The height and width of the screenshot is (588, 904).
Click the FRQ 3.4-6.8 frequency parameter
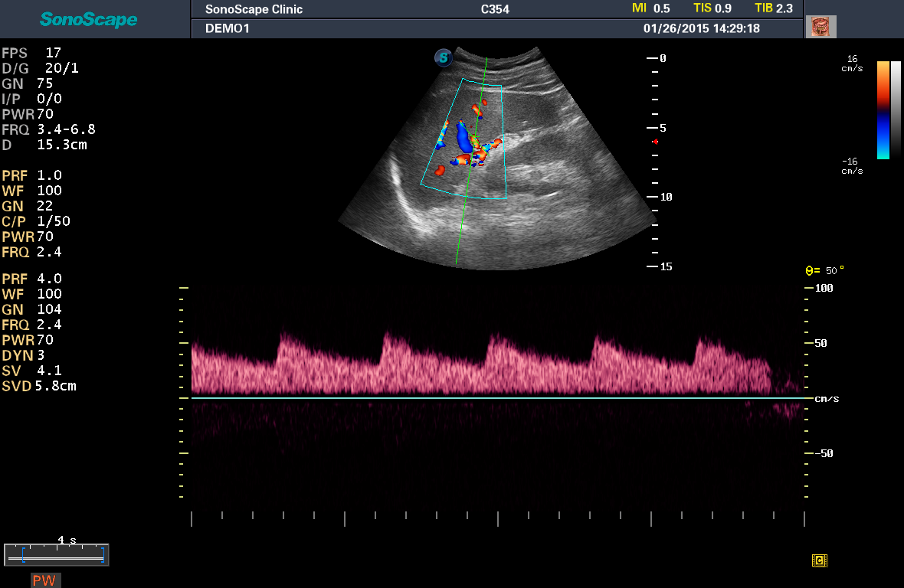(48, 129)
